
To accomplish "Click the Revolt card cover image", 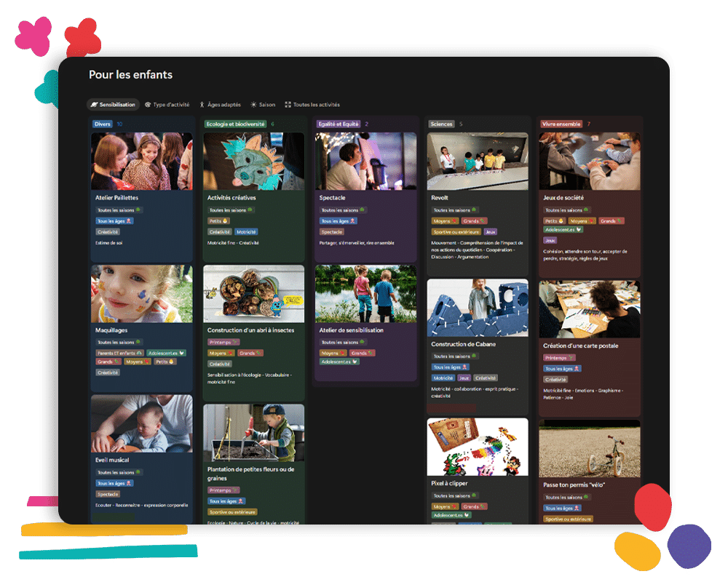I will pyautogui.click(x=478, y=161).
